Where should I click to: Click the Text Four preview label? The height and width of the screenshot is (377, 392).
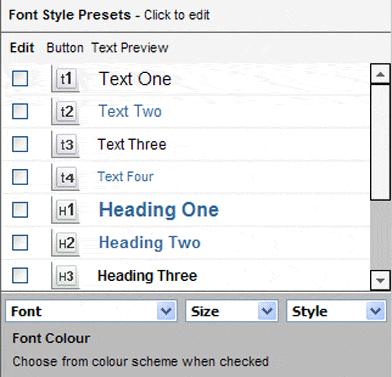click(125, 177)
